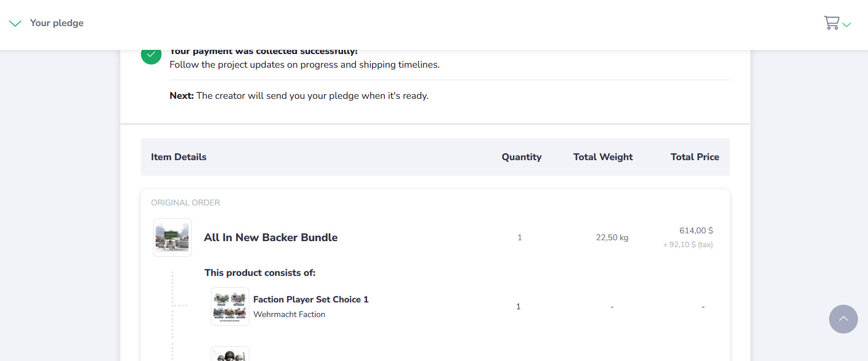Expand the cart dropdown chevron
Image resolution: width=868 pixels, height=361 pixels.
[x=846, y=25]
